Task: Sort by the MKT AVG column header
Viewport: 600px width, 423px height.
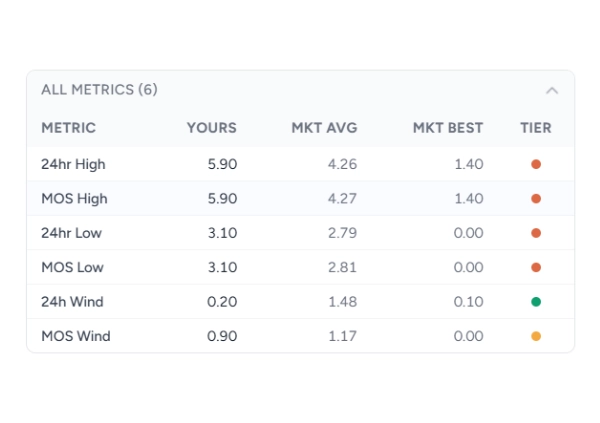Action: 324,128
